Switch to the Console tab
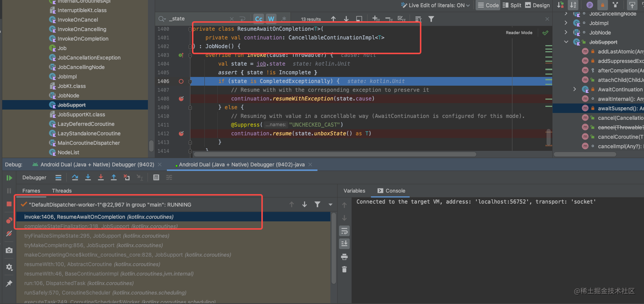This screenshot has width=644, height=304. pyautogui.click(x=391, y=191)
